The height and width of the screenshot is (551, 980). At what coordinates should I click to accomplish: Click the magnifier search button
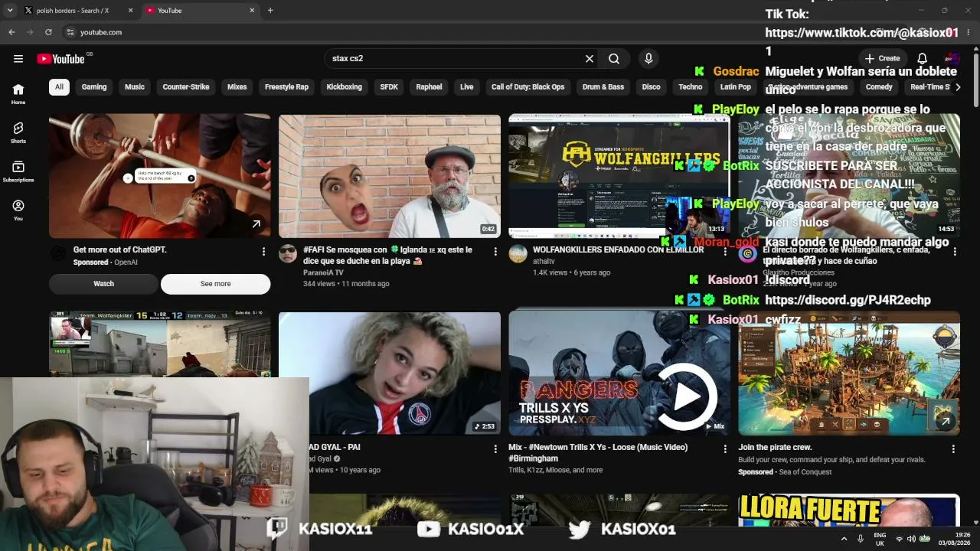614,59
